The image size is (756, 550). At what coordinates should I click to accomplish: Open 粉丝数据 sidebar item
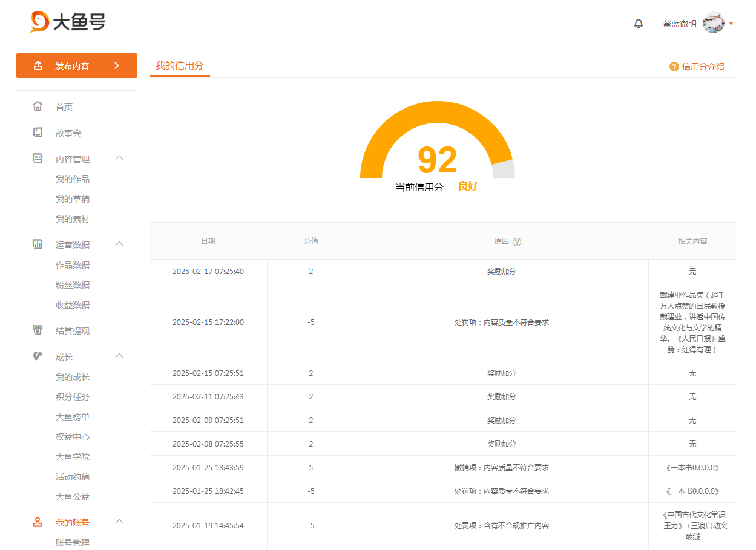click(73, 285)
